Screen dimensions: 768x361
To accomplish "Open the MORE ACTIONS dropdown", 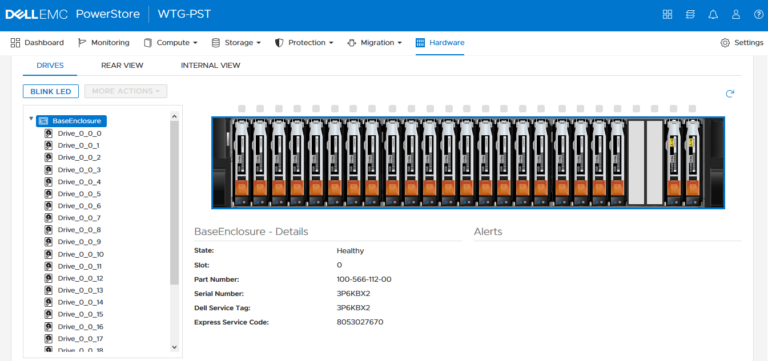I will pyautogui.click(x=126, y=91).
